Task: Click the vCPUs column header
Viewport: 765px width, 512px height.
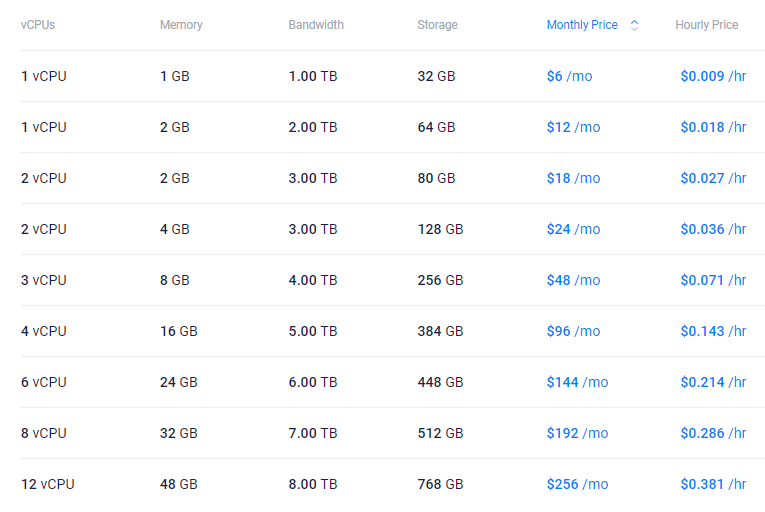Action: click(x=38, y=25)
